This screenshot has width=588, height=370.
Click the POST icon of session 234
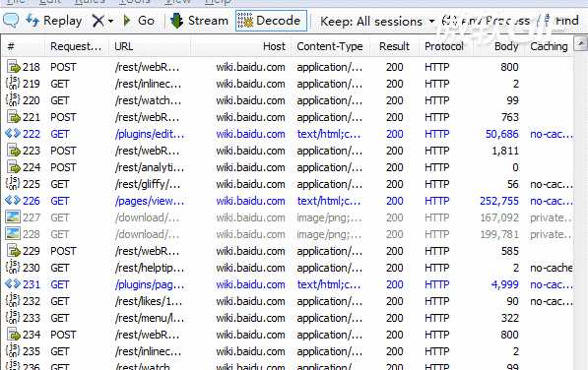pyautogui.click(x=13, y=334)
